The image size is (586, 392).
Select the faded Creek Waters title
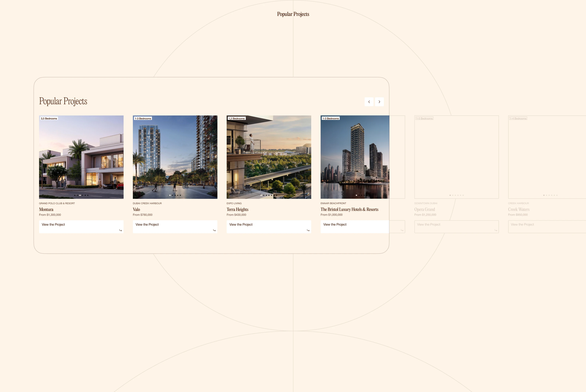point(519,209)
